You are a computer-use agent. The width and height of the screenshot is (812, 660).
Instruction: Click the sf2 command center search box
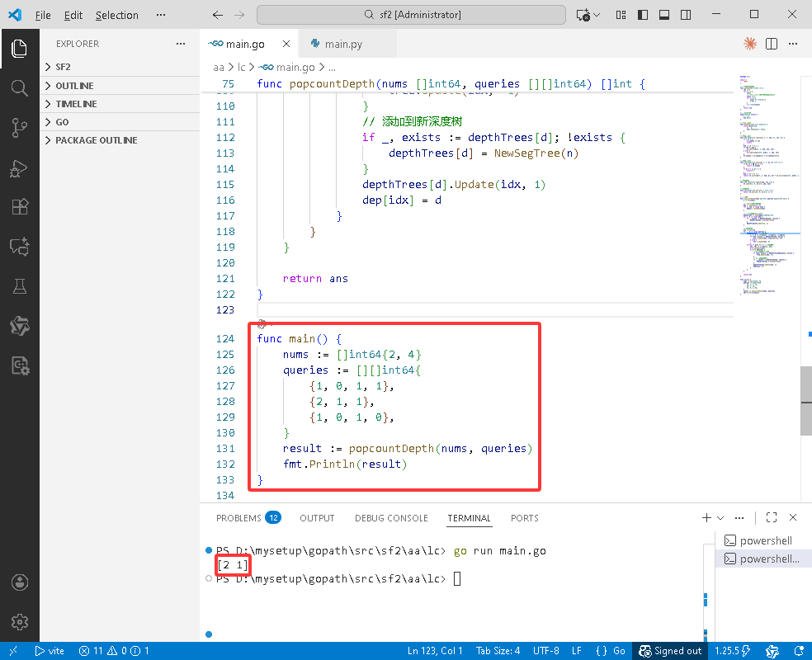411,15
